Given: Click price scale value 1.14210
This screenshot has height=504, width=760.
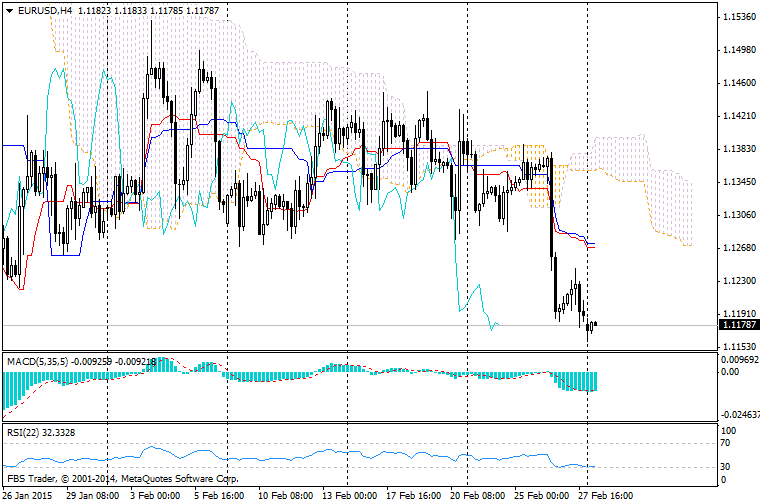Looking at the screenshot, I should [739, 116].
